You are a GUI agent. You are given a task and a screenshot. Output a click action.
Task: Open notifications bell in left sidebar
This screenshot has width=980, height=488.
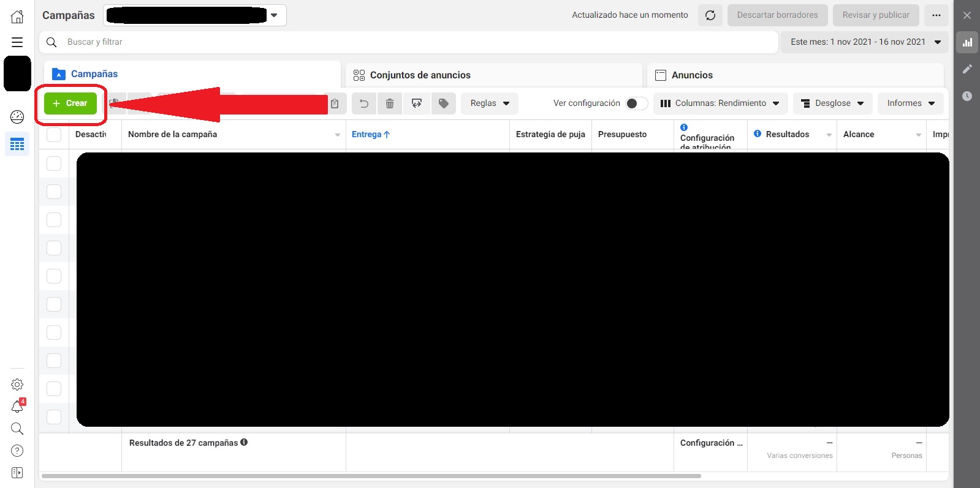pyautogui.click(x=18, y=406)
